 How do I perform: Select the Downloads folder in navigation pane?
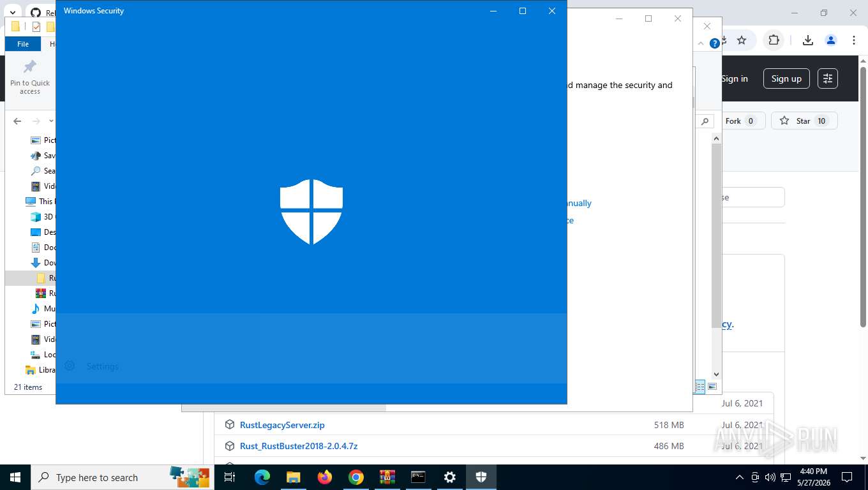tap(43, 262)
